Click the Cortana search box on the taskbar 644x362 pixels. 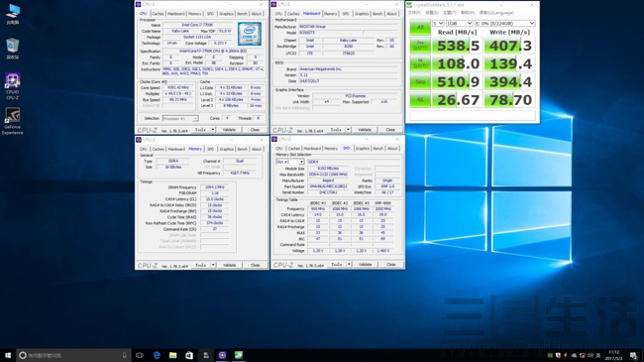tap(73, 355)
